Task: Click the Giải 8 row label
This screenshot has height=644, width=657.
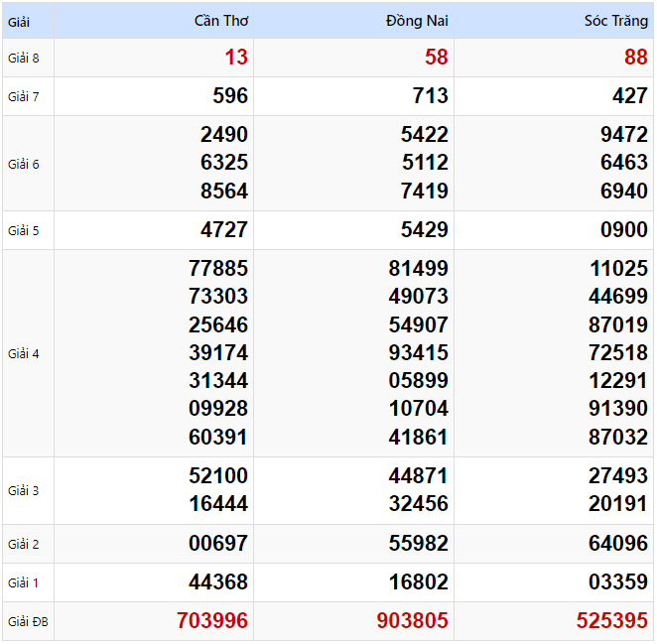Action: click(x=24, y=58)
